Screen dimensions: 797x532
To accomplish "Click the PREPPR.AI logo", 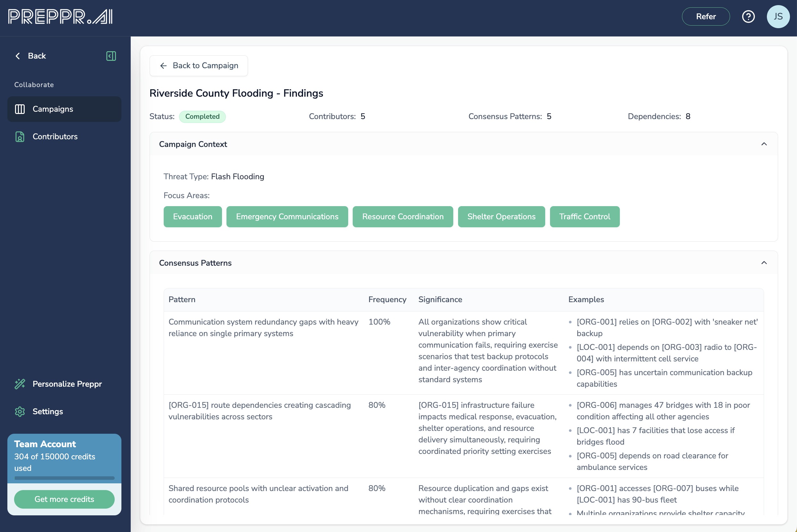I will click(x=61, y=17).
